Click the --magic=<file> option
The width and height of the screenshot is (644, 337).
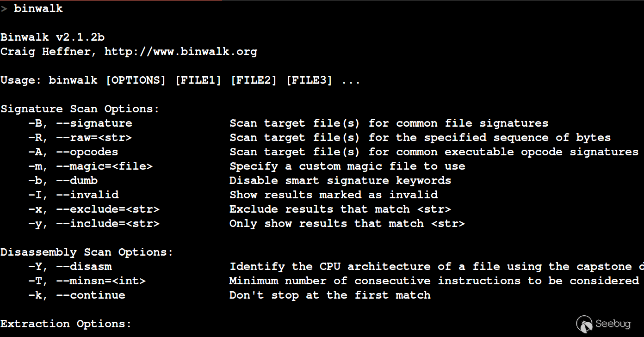104,166
